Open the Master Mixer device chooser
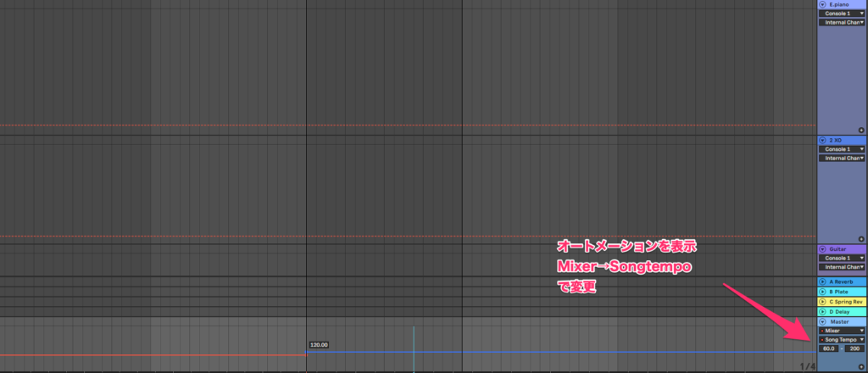This screenshot has height=373, width=868. [x=842, y=331]
